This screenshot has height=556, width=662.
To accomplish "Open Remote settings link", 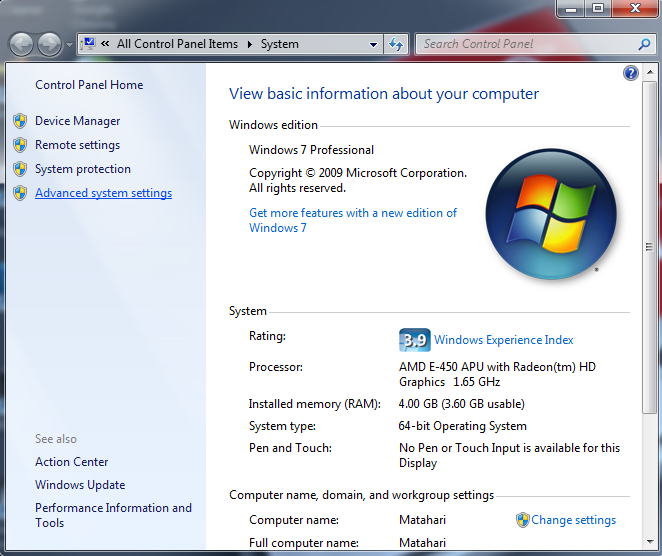I will click(x=77, y=145).
